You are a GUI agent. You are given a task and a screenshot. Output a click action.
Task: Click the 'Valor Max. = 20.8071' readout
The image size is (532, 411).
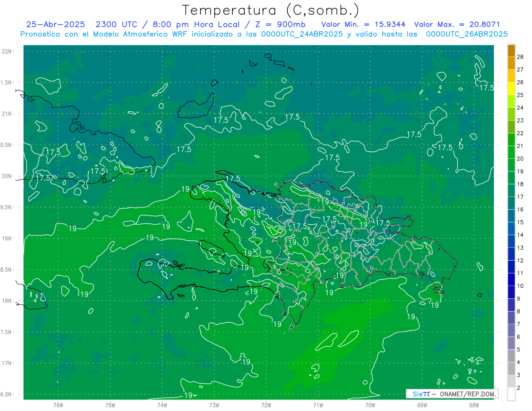(457, 24)
